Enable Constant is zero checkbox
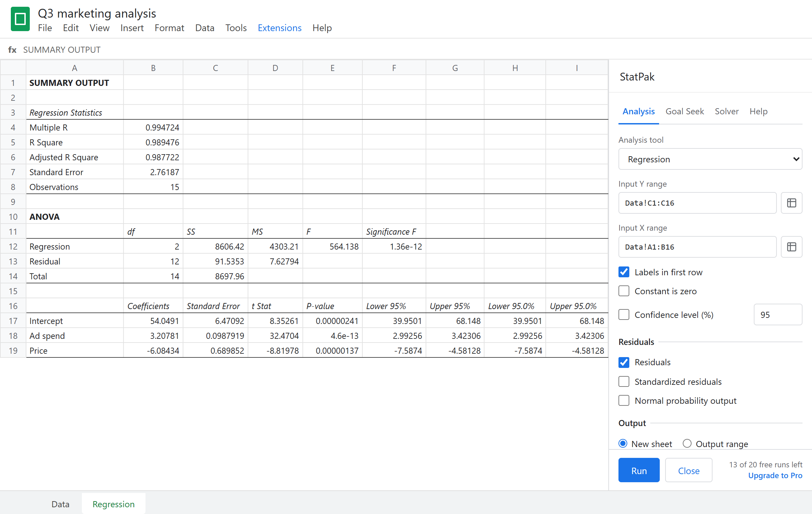Screen dimensions: 812x514 [x=624, y=291]
